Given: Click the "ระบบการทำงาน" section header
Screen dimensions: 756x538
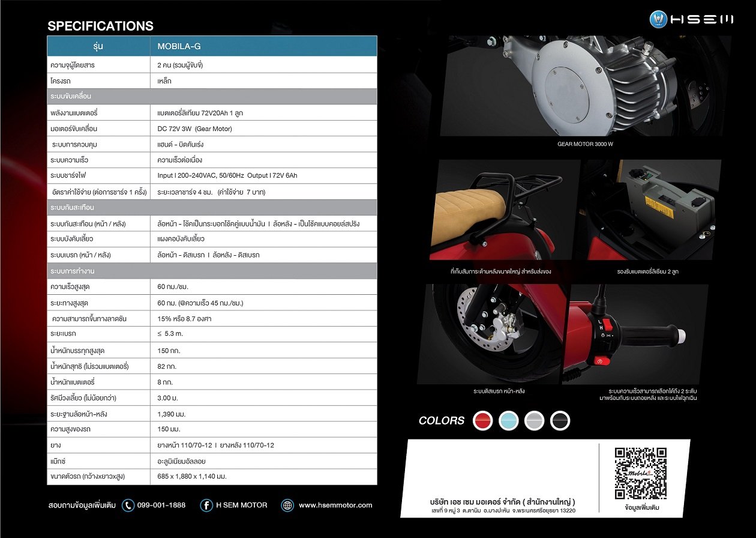Looking at the screenshot, I should coord(212,271).
